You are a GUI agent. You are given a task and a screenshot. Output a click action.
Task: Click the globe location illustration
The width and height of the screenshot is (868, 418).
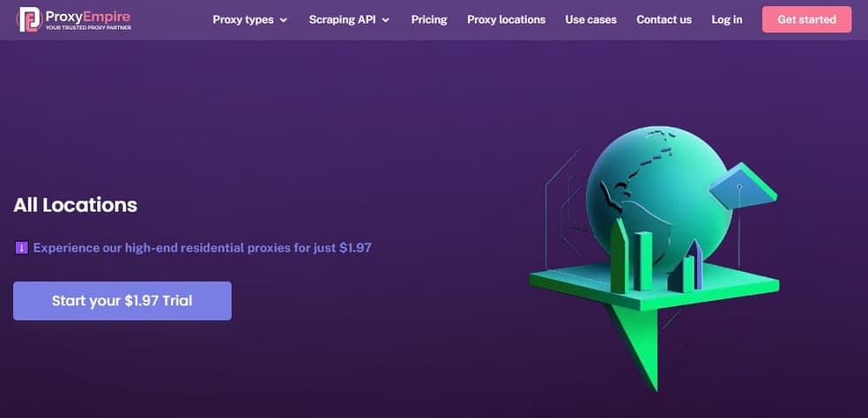click(x=654, y=257)
